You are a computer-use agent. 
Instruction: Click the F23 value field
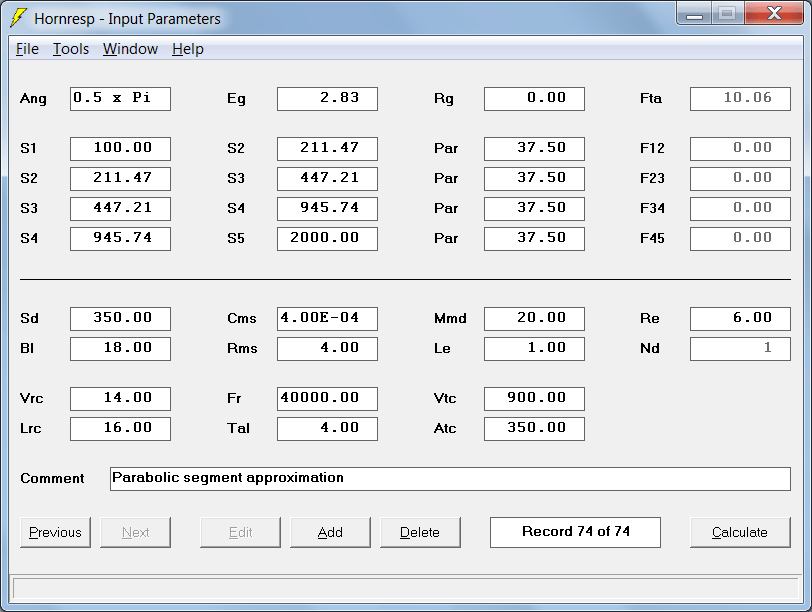coord(741,179)
